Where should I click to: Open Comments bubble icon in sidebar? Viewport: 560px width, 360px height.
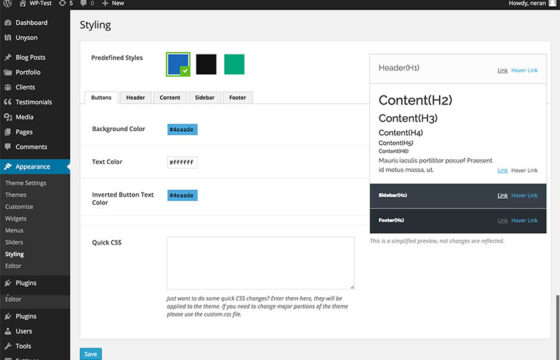[8, 147]
